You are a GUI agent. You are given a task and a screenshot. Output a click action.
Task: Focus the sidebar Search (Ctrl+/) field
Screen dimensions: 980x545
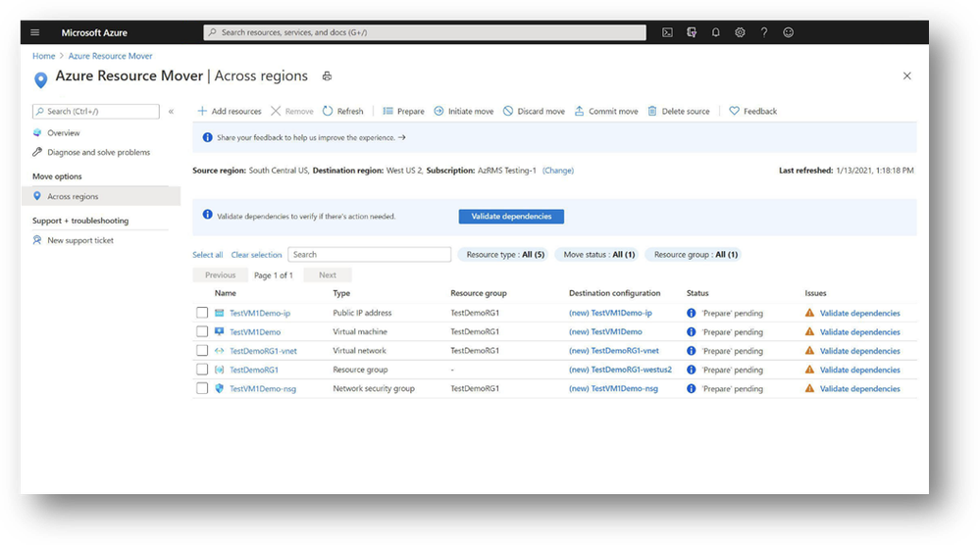point(95,111)
